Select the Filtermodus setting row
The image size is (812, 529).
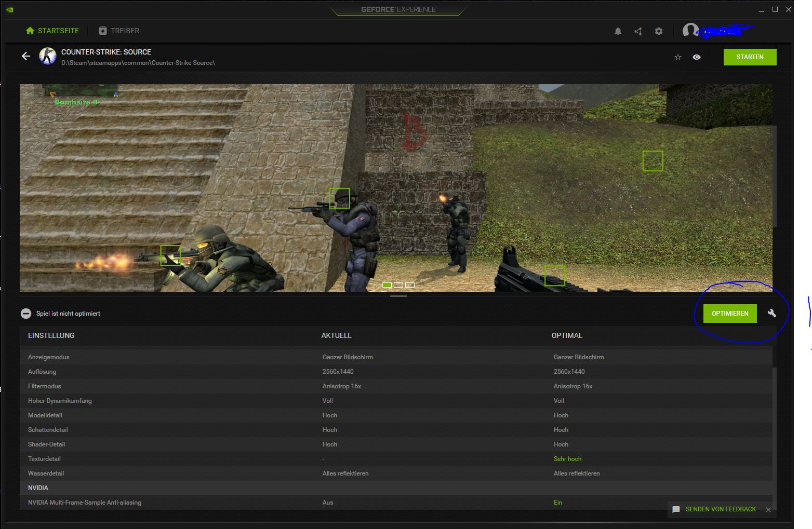click(x=396, y=386)
